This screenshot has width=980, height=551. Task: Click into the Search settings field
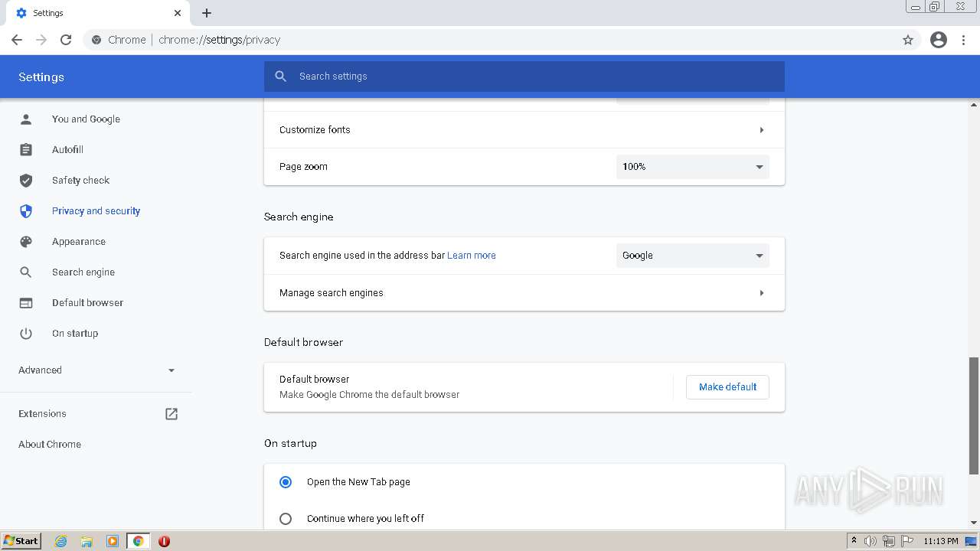click(524, 77)
